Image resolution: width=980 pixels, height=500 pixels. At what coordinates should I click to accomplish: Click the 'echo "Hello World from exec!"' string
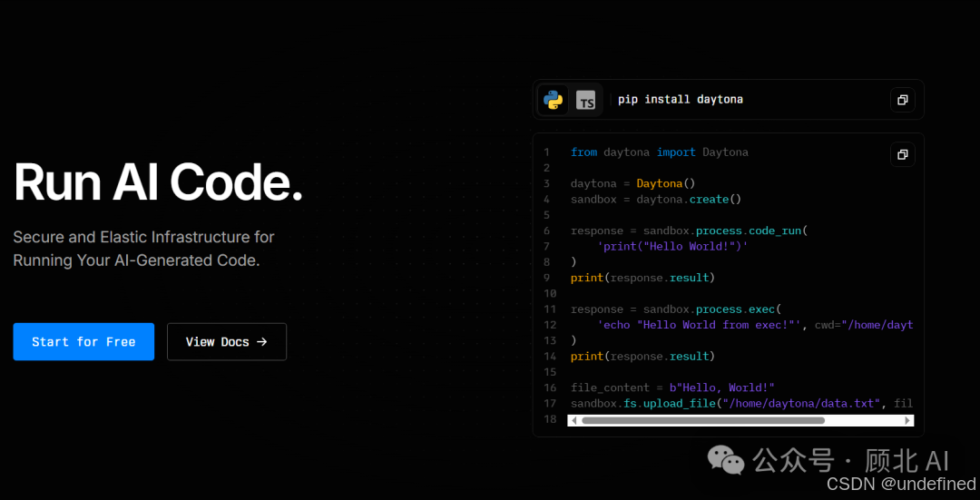click(x=700, y=325)
